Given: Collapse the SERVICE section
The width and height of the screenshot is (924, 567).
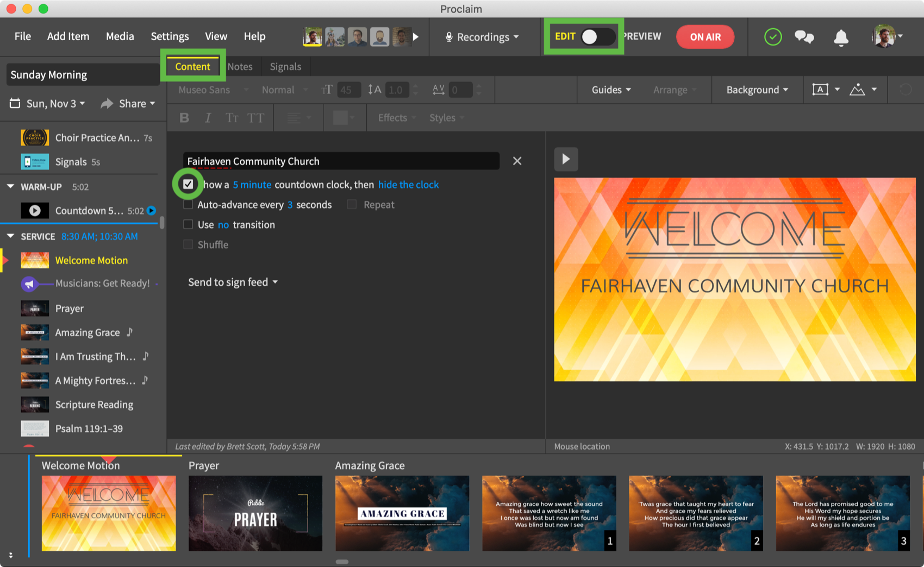Looking at the screenshot, I should (x=10, y=236).
